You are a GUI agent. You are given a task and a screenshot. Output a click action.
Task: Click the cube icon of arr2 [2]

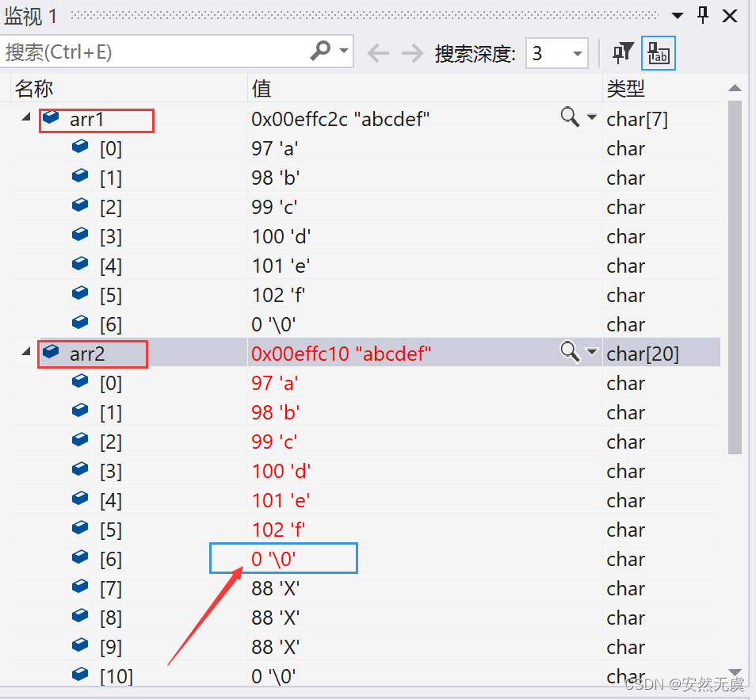pyautogui.click(x=80, y=439)
